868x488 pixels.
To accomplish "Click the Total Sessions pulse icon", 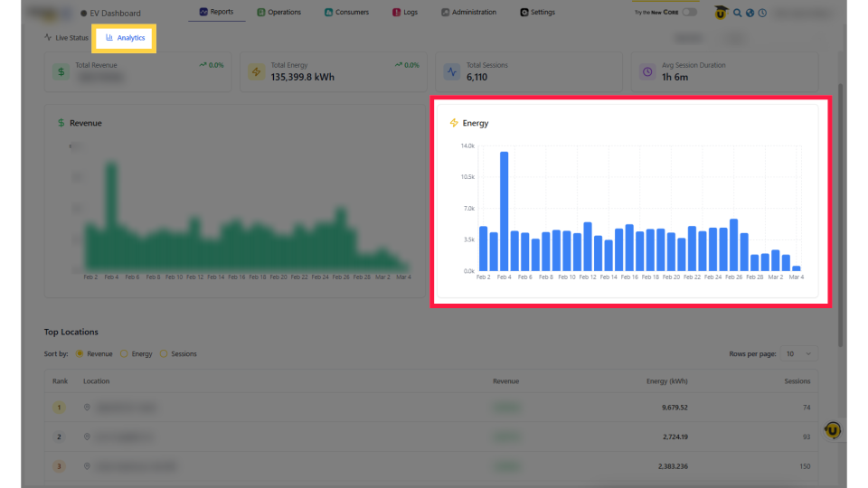I will coord(451,71).
